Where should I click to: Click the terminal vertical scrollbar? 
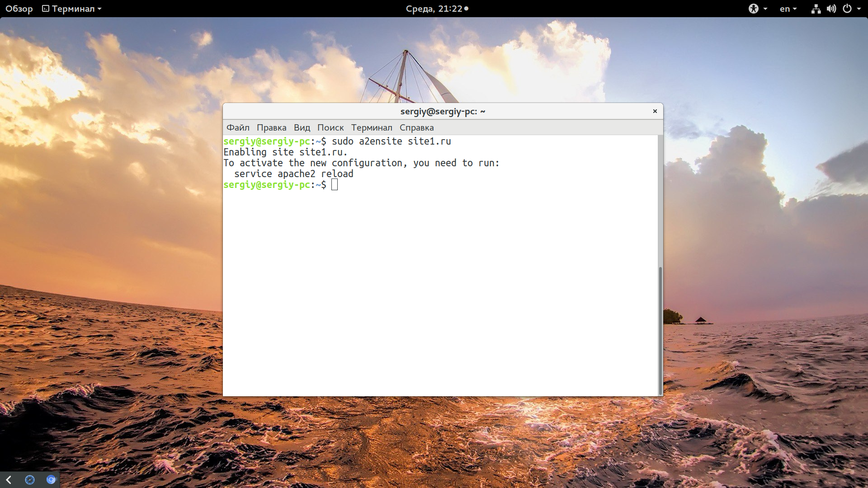pos(660,330)
